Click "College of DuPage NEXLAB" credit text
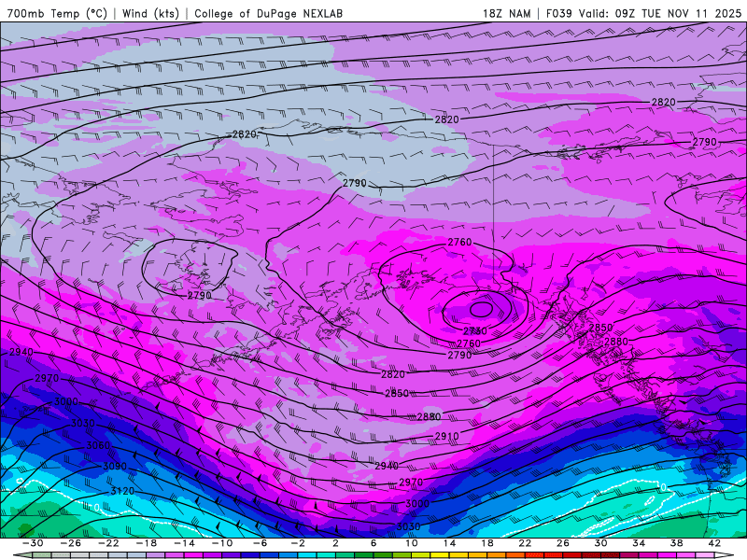This screenshot has height=560, width=747. (x=268, y=13)
